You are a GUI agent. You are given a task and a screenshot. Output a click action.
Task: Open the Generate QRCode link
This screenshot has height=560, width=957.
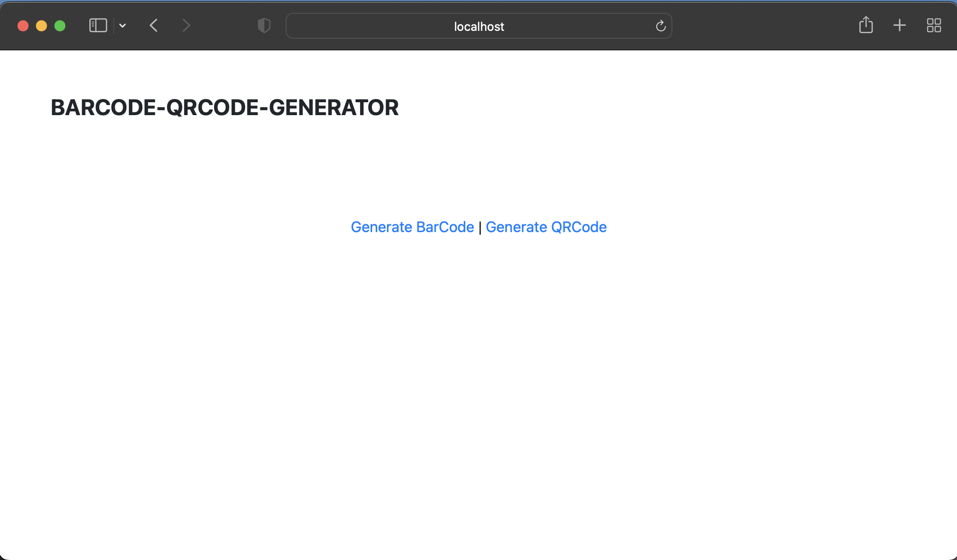coord(546,227)
